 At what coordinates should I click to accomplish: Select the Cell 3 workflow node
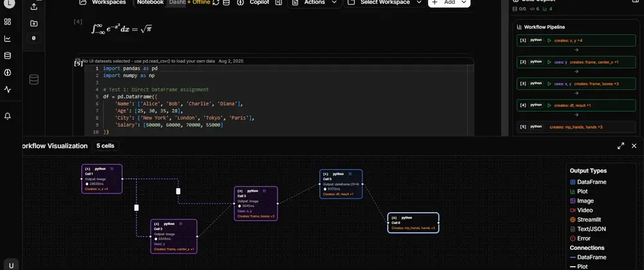coord(256,204)
